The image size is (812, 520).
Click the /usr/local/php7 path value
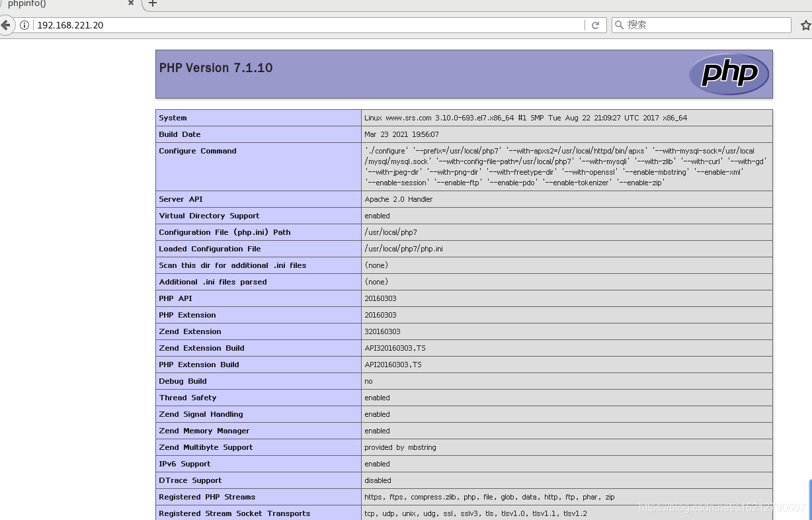click(x=391, y=232)
